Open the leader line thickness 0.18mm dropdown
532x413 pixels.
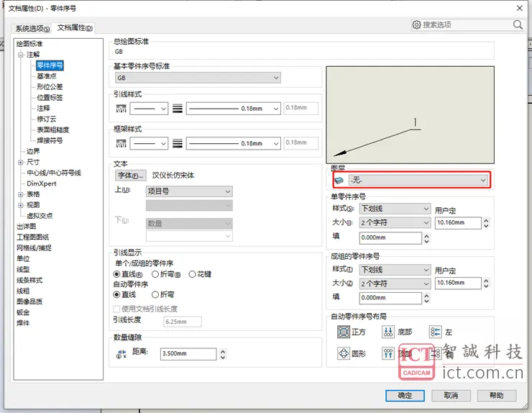tap(234, 109)
